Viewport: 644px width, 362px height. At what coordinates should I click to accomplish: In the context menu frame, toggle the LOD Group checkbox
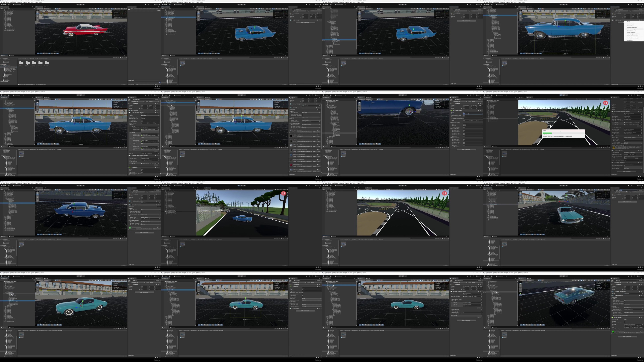coord(614,20)
